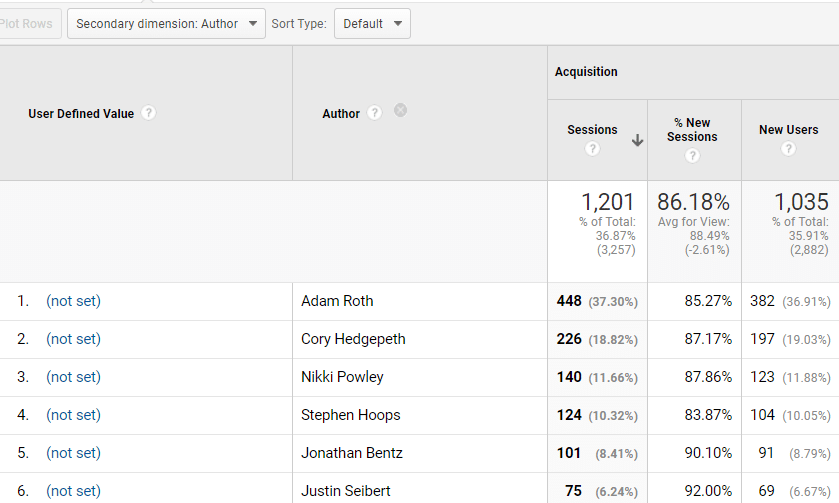Sort by the New Users column header
839x503 pixels.
pos(788,129)
